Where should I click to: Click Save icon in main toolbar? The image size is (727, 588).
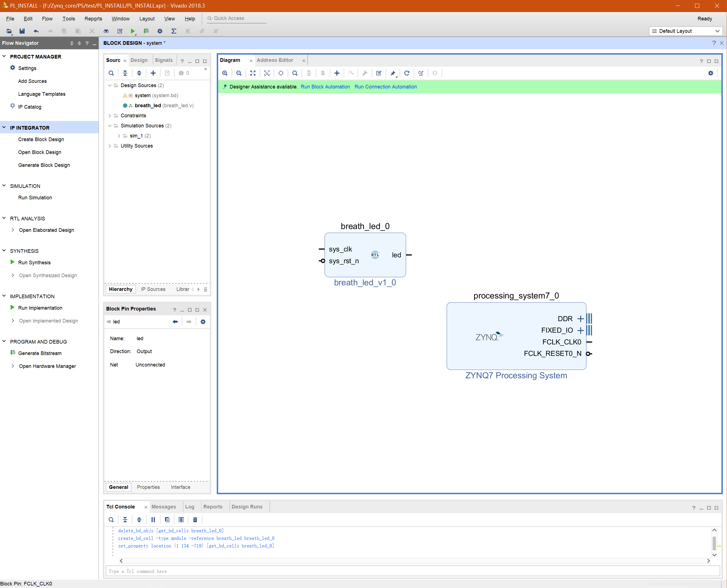[22, 31]
